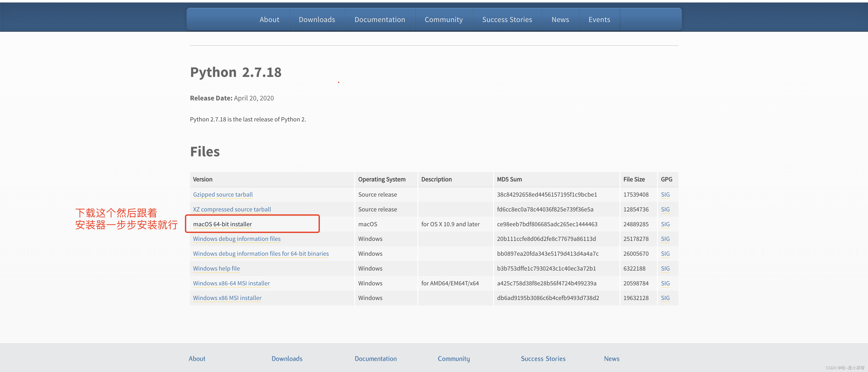The height and width of the screenshot is (372, 868).
Task: Click the About navigation menu item
Action: pyautogui.click(x=270, y=19)
